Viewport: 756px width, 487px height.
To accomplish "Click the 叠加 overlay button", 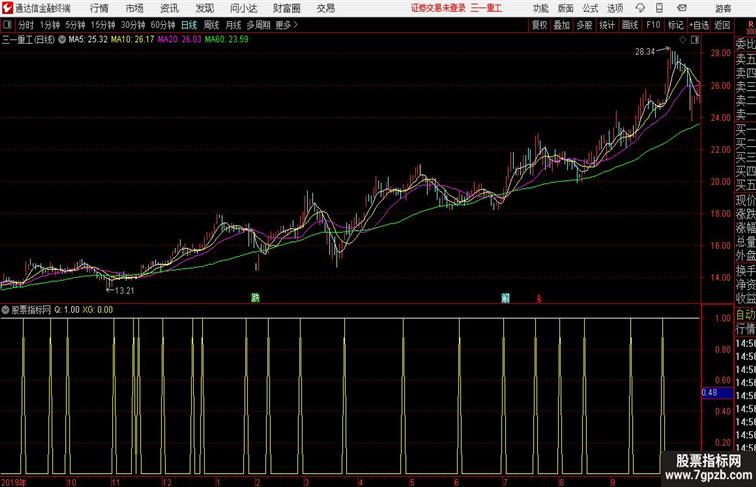I will click(x=562, y=25).
